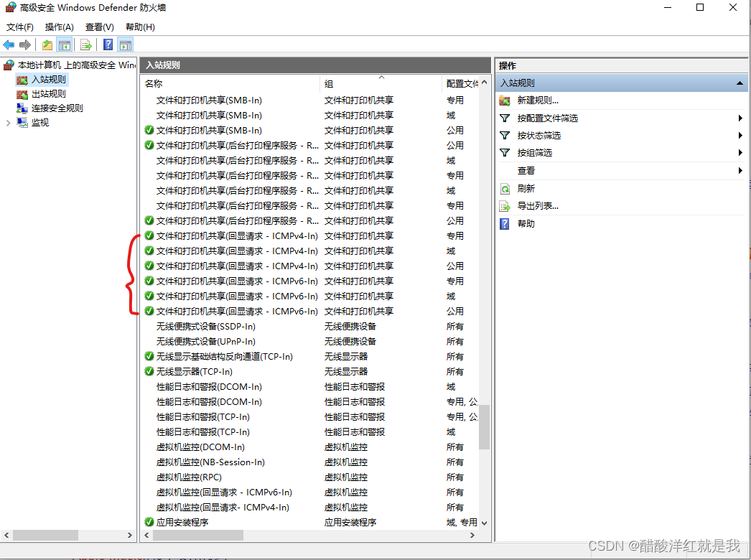Click green check of ICMPv4-In 专用 rule
The width and height of the screenshot is (751, 560).
tap(149, 235)
